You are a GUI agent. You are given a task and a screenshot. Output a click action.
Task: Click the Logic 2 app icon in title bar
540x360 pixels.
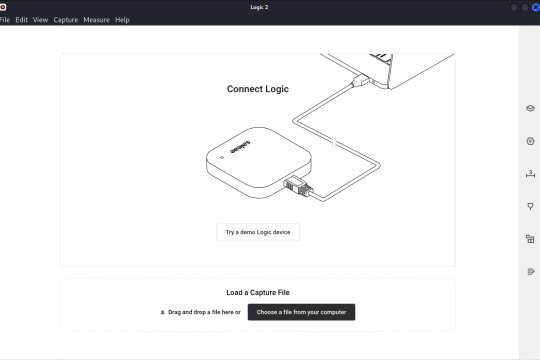(3, 7)
